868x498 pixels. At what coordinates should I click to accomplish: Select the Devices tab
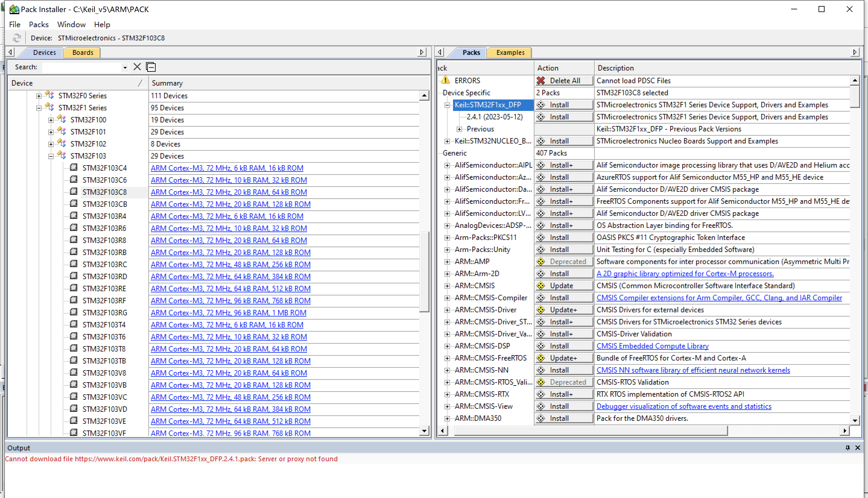coord(44,52)
